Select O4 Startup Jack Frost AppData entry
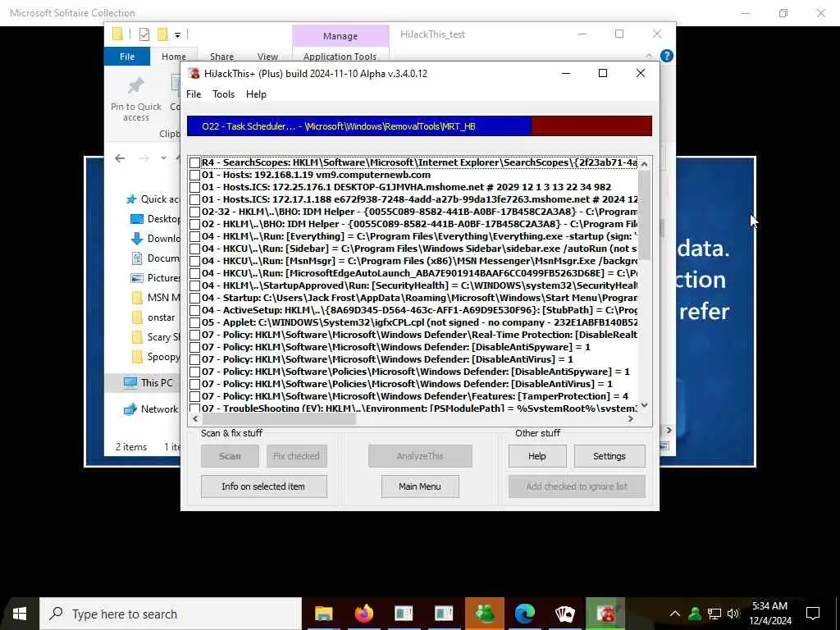Viewport: 840px width, 630px height. [x=419, y=298]
